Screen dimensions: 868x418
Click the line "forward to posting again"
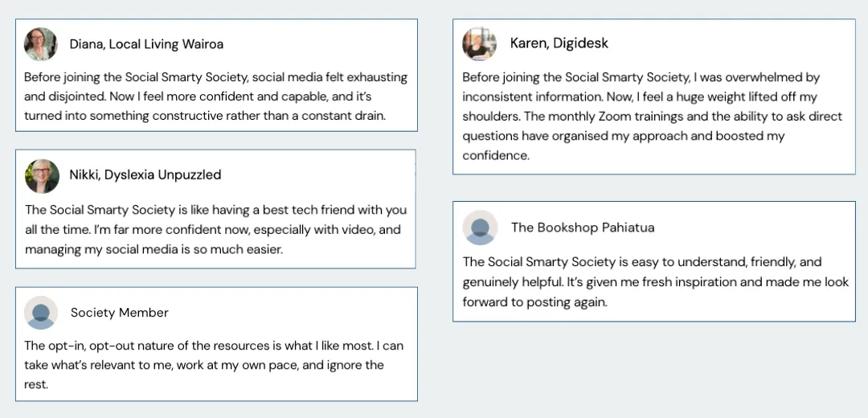(x=534, y=302)
